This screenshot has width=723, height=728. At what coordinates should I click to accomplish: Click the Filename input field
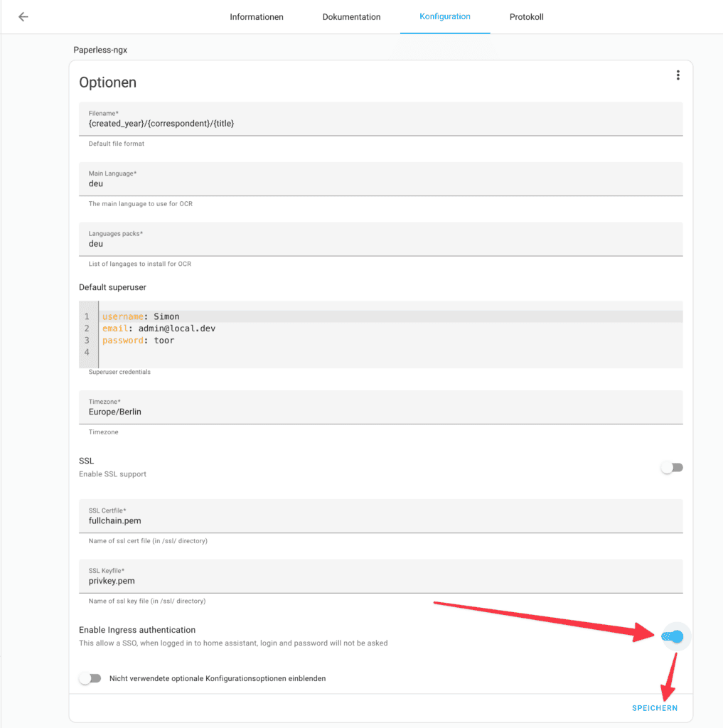click(381, 119)
